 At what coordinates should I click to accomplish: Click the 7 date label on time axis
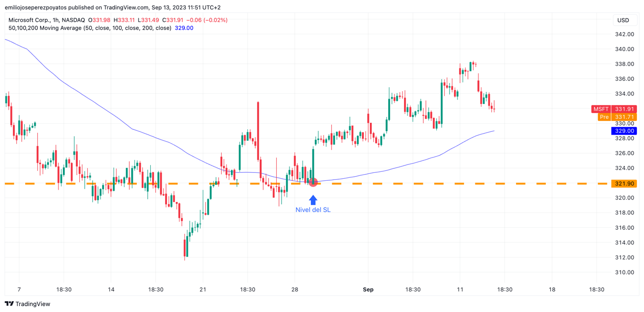(19, 290)
